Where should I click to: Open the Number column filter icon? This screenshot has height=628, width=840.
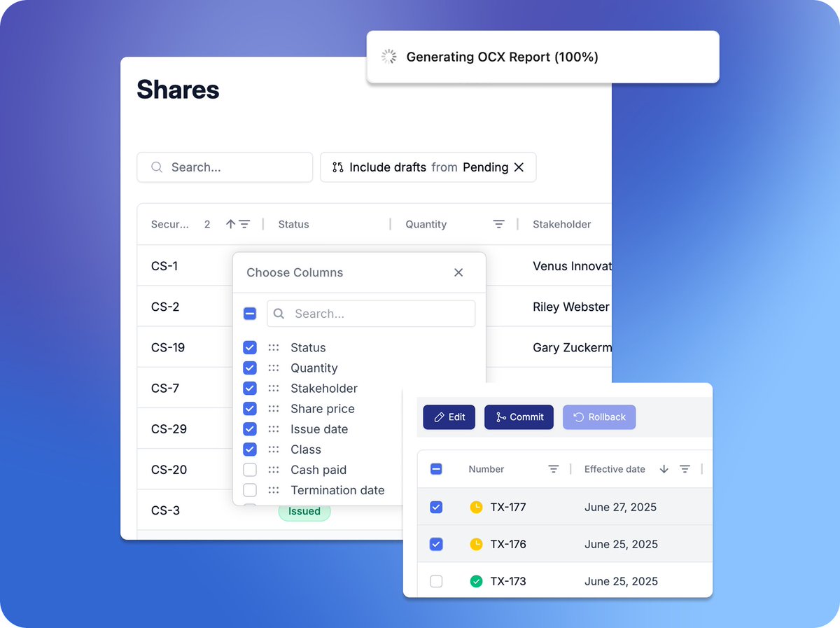point(553,469)
